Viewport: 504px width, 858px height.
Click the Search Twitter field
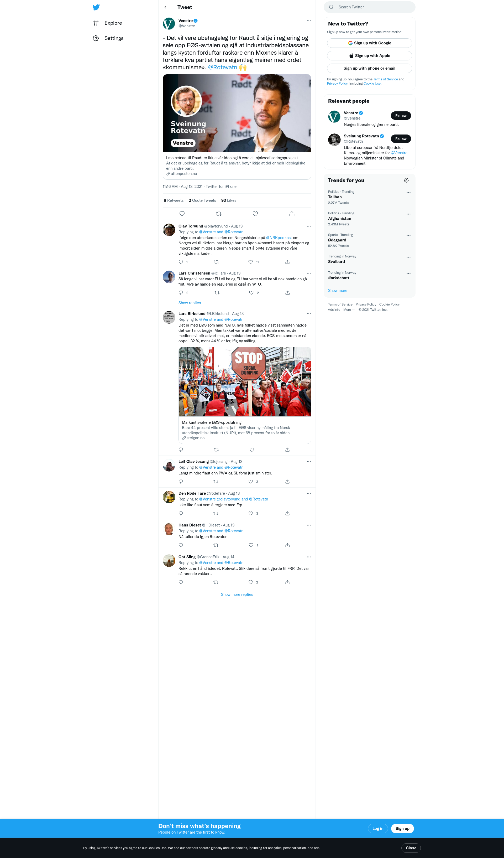pyautogui.click(x=369, y=7)
